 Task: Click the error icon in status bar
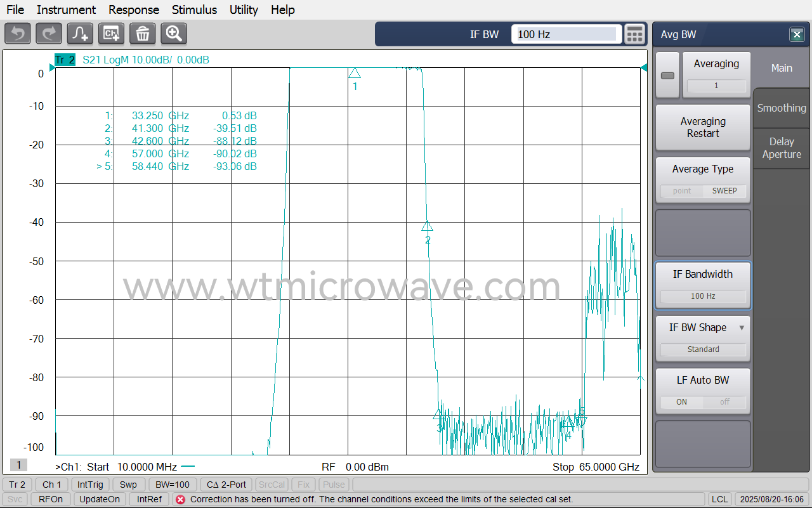click(180, 499)
